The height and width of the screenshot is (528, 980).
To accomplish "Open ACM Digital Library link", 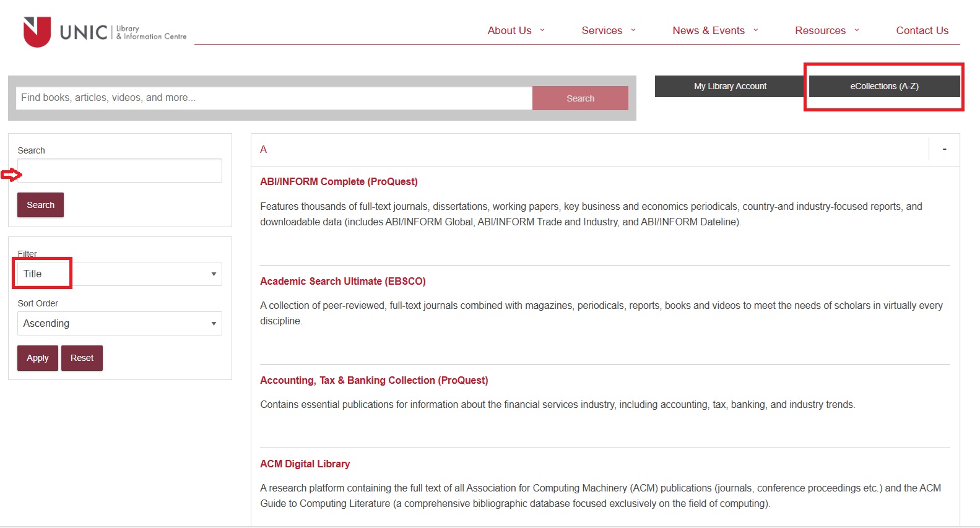I will [305, 464].
